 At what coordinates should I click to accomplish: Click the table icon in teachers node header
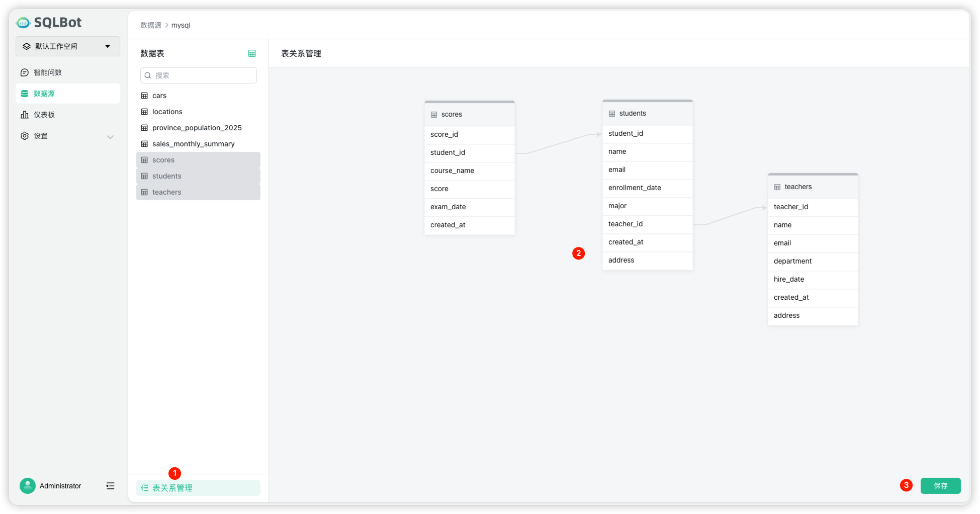coord(777,187)
